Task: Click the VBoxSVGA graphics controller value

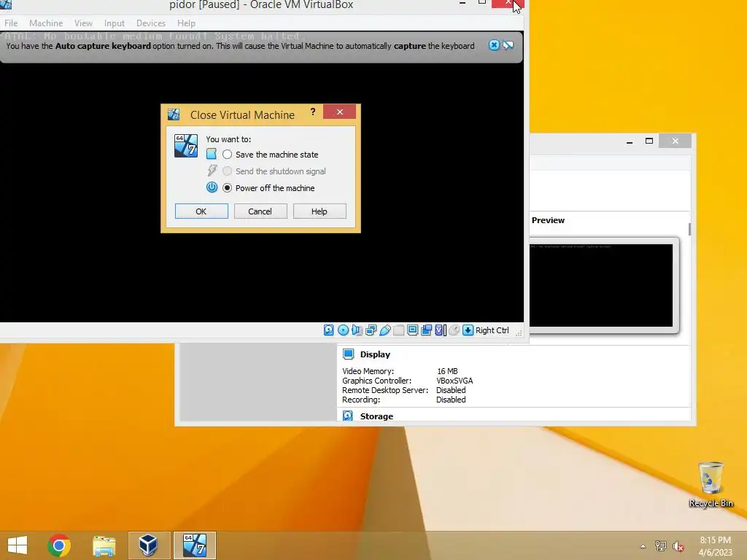Action: pyautogui.click(x=454, y=381)
